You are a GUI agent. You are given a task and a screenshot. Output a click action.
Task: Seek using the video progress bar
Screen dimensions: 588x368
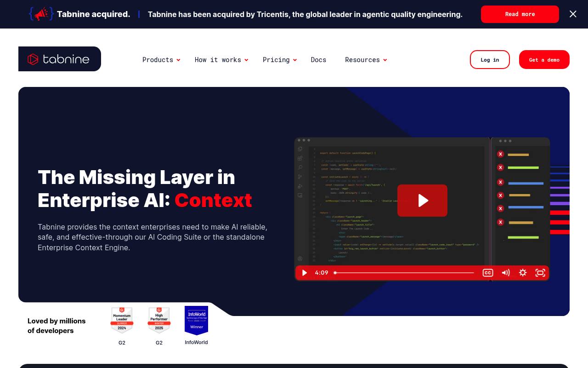point(404,273)
